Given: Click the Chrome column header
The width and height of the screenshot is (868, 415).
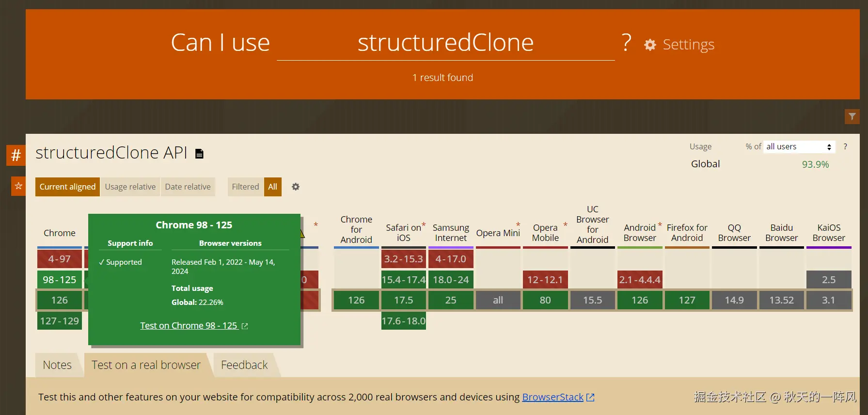Looking at the screenshot, I should tap(60, 233).
